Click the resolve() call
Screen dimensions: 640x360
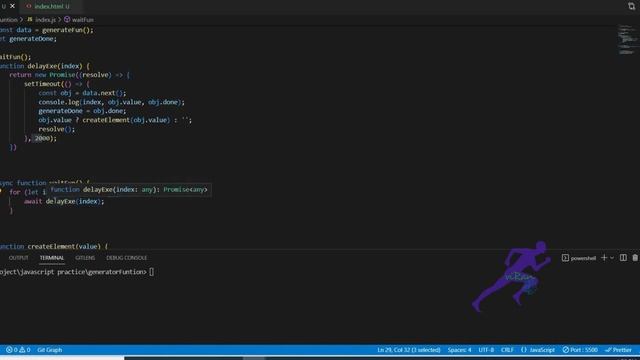coord(57,129)
